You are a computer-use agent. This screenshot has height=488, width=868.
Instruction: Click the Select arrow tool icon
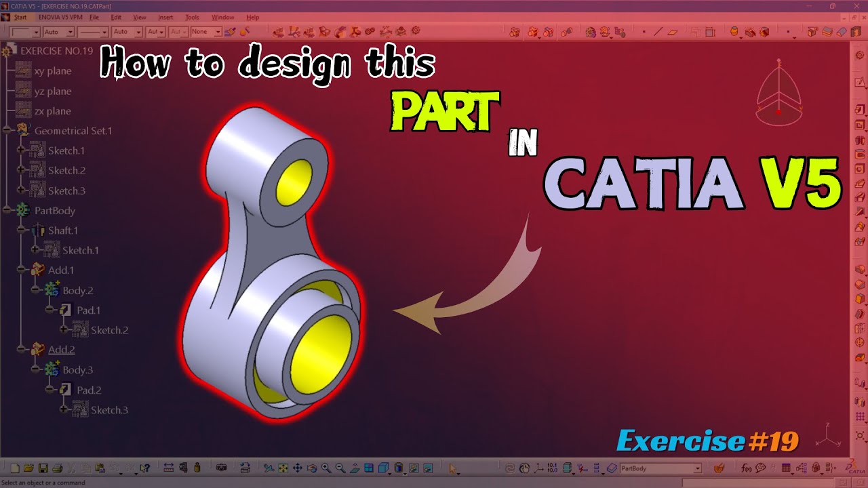(452, 468)
